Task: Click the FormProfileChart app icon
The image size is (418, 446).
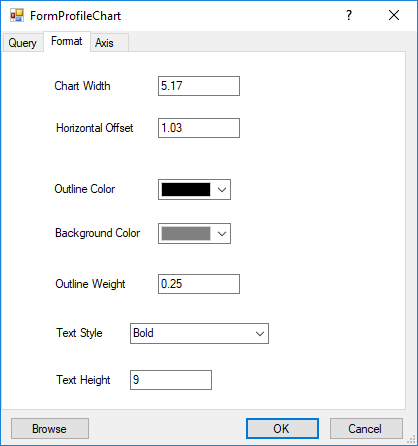Action: coord(17,15)
